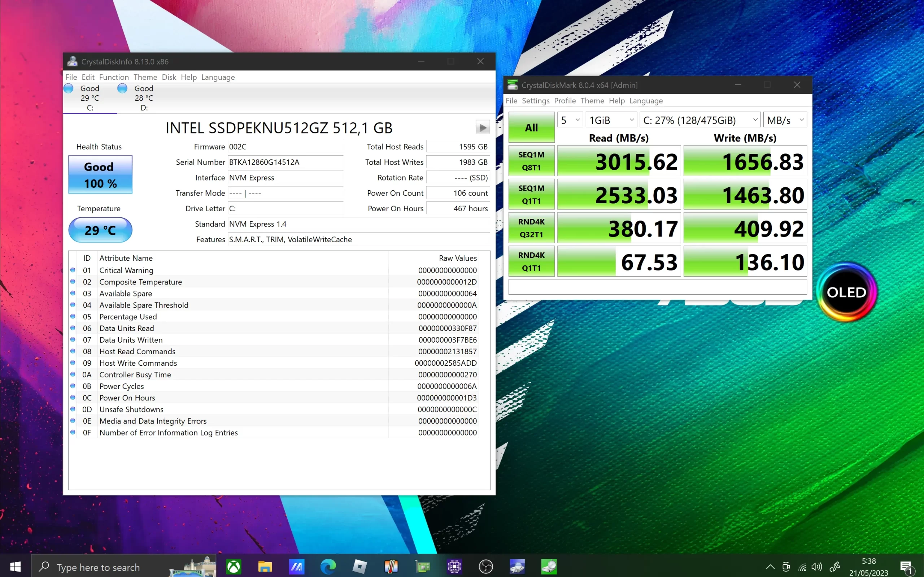Click the 29 °C temperature button

tap(100, 230)
